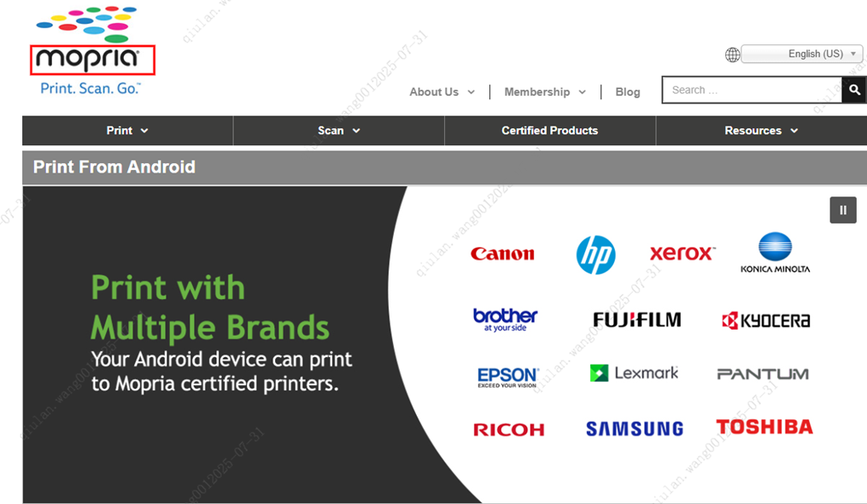Viewport: 867px width, 504px height.
Task: Click the Ricoh brand logo
Action: [509, 430]
